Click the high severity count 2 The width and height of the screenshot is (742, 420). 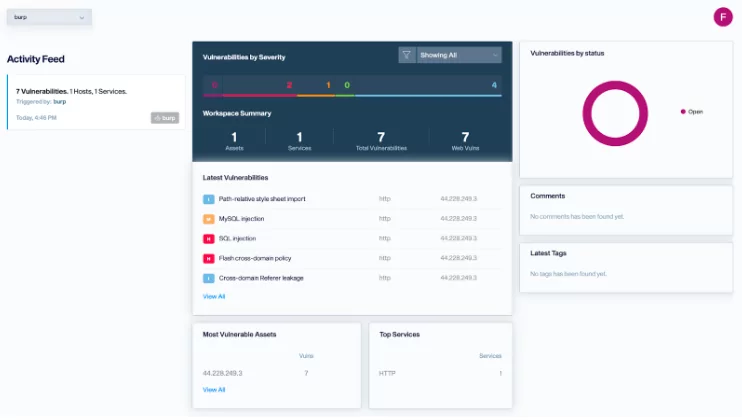tap(289, 85)
